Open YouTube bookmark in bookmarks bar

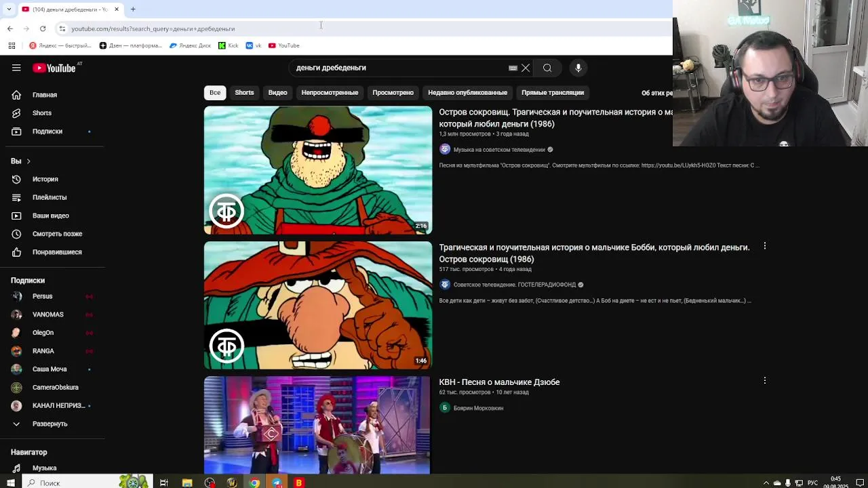283,45
